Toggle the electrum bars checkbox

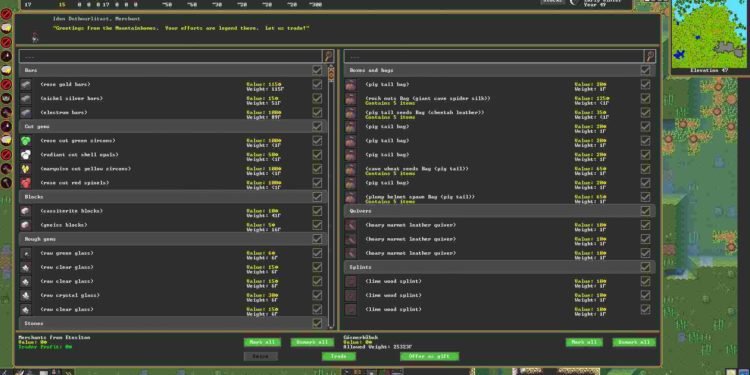coord(317,112)
